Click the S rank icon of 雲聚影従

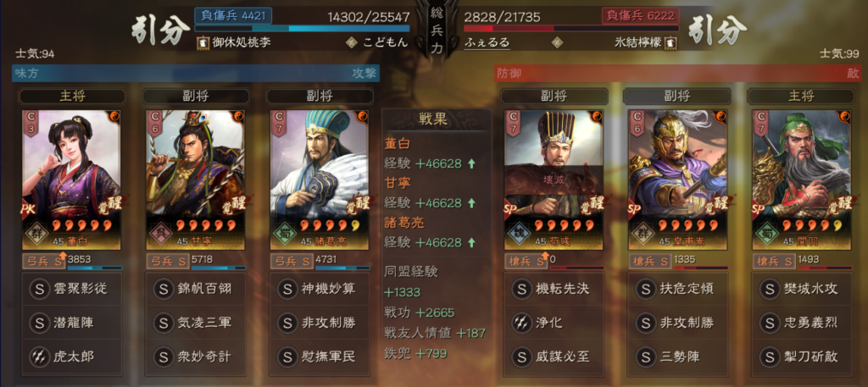click(39, 289)
